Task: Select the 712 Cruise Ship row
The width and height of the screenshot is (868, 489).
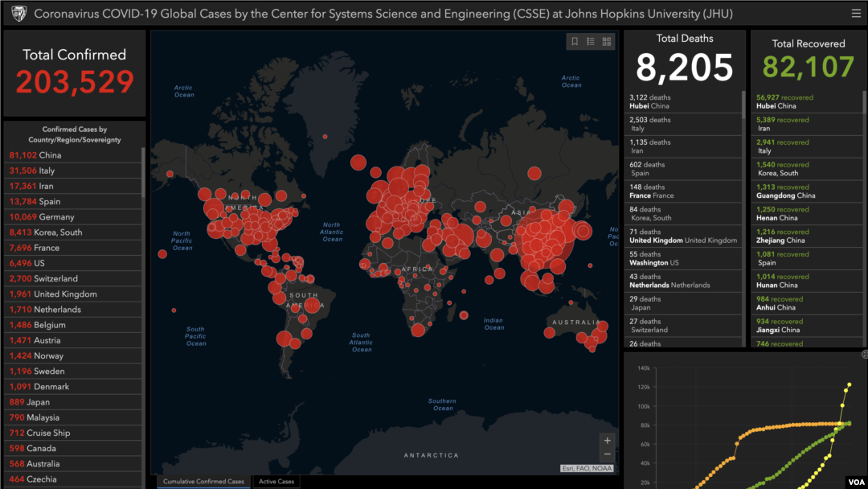Action: coord(73,433)
